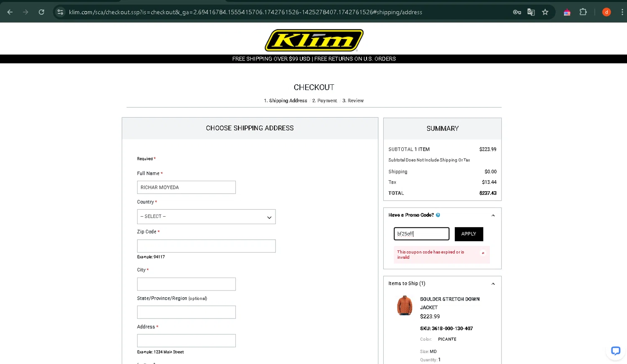Screen dimensions: 627x364
Task: Go to step 1 Shipping Address
Action: tap(285, 101)
